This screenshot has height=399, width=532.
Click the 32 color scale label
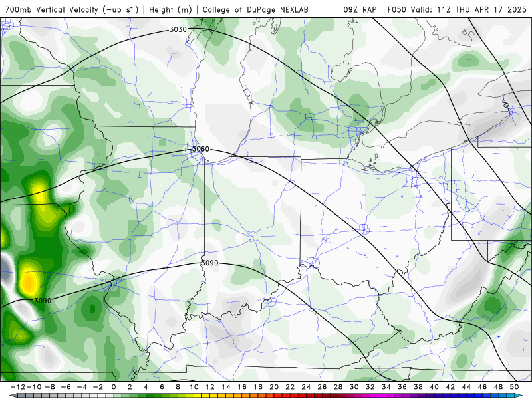click(x=370, y=387)
